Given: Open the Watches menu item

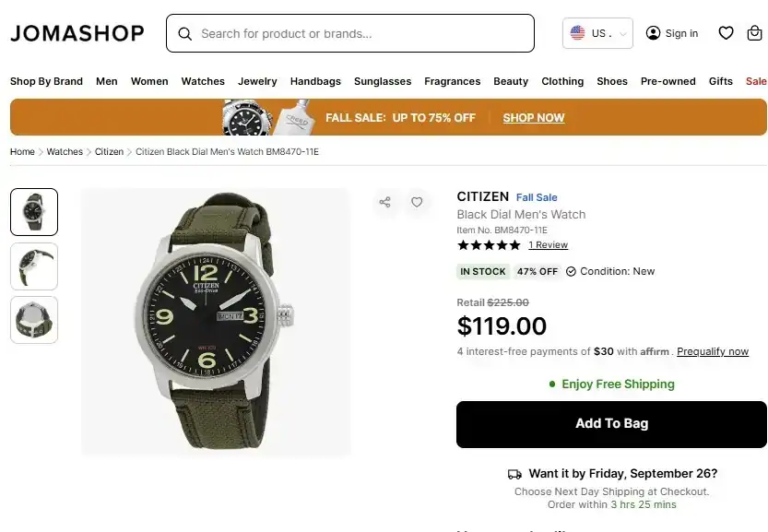Looking at the screenshot, I should [x=203, y=81].
